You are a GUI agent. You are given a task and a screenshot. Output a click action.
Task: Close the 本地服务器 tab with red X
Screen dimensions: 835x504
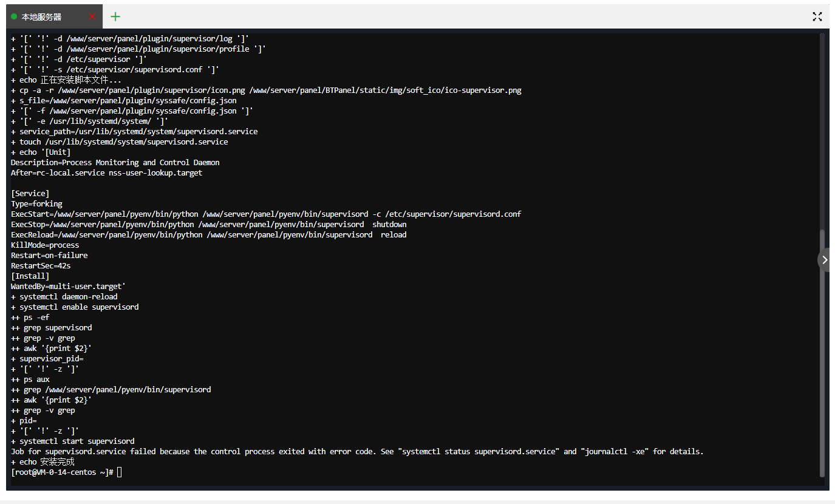(92, 17)
